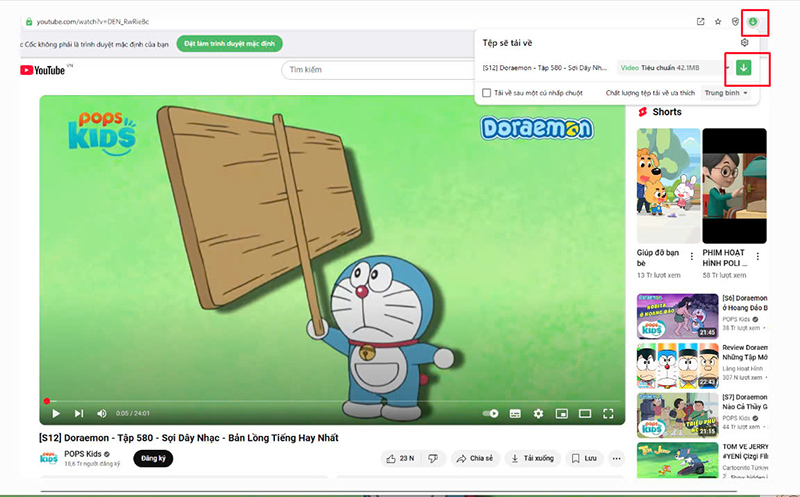Toggle the autoplay switch

490,413
